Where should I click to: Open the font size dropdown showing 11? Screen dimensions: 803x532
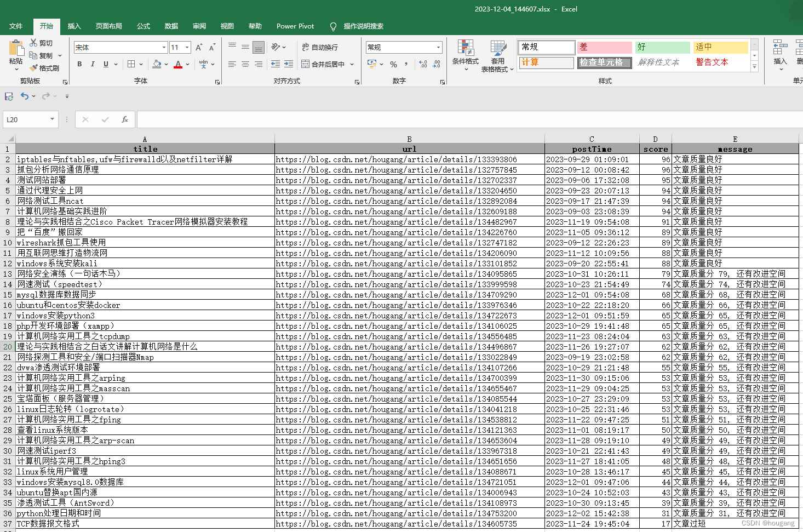pos(187,48)
